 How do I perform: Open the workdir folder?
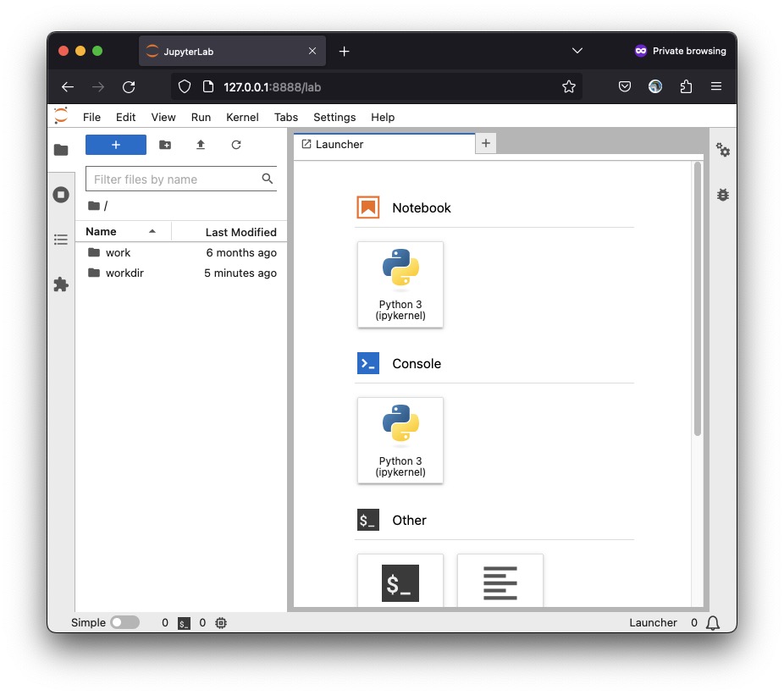124,273
